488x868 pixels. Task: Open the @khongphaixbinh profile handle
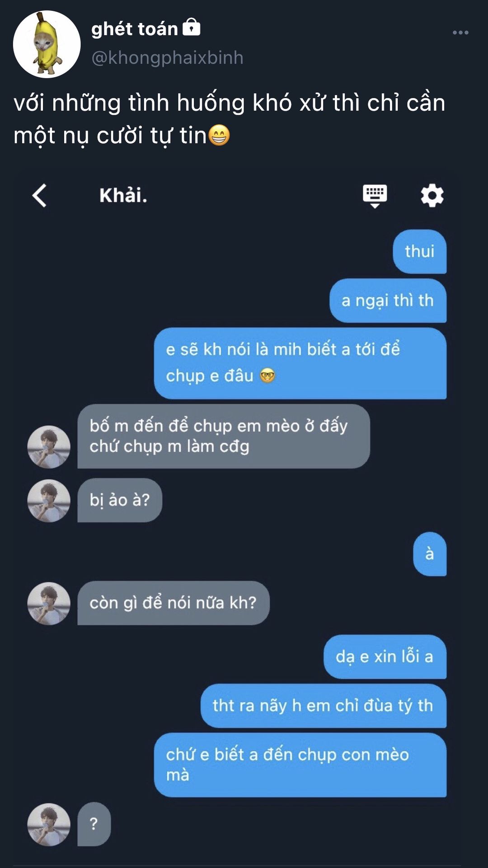[167, 58]
